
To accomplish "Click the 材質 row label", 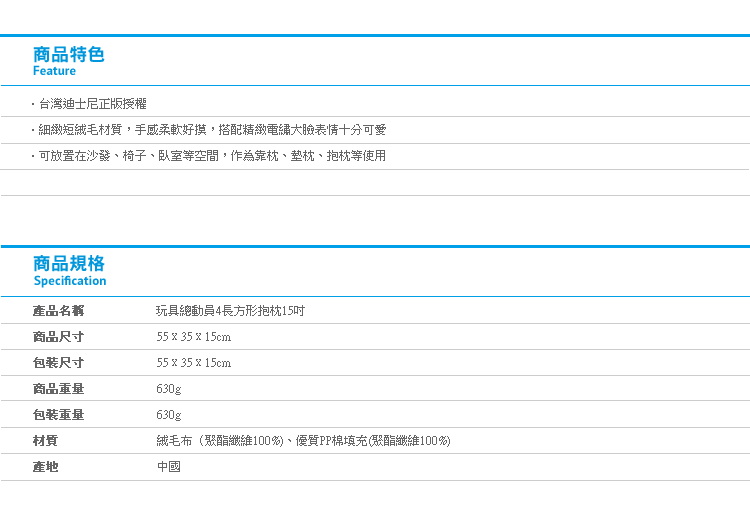I will (45, 440).
